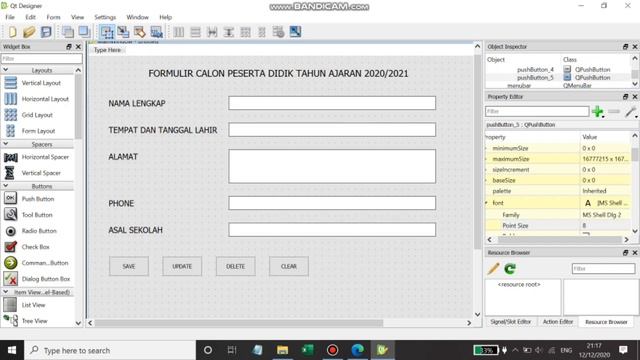This screenshot has width=640, height=360.
Task: Click green plus add dynamic property
Action: tap(598, 111)
